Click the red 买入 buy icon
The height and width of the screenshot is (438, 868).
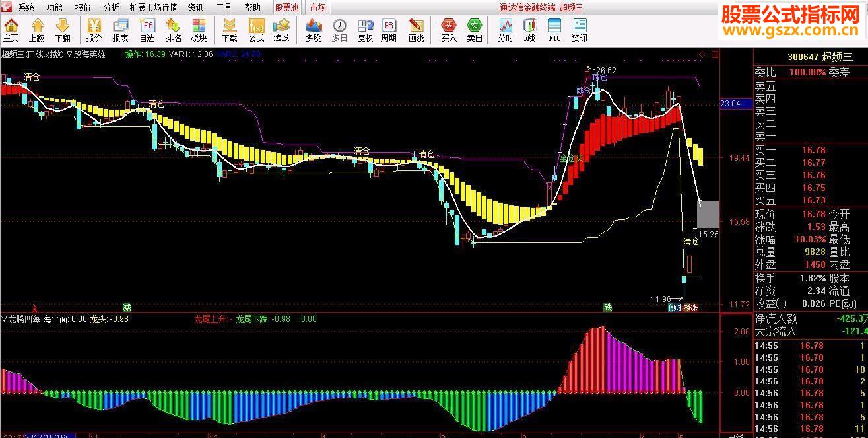449,30
